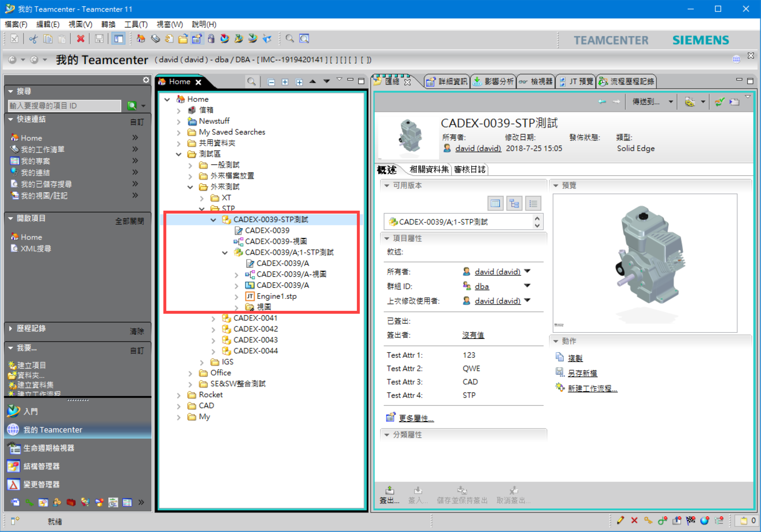Click the 複製 action link
Viewport: 761px width, 532px height.
[x=575, y=358]
